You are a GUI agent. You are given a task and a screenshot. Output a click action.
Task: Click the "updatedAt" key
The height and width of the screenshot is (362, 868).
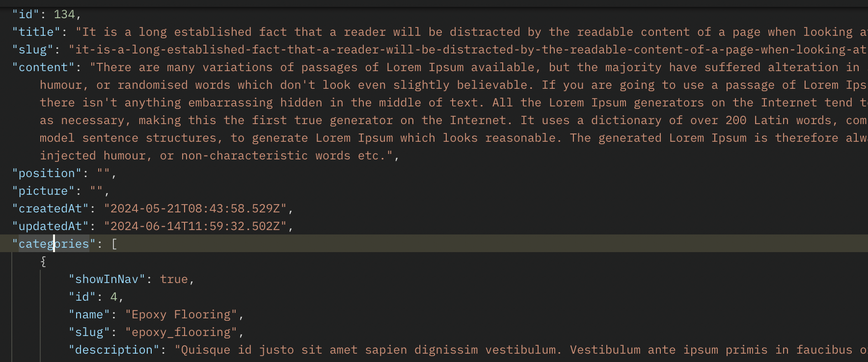(x=50, y=226)
